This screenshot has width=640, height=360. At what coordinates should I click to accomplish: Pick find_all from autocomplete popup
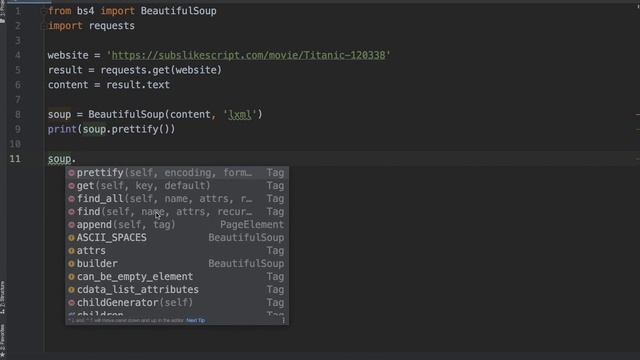tap(177, 199)
